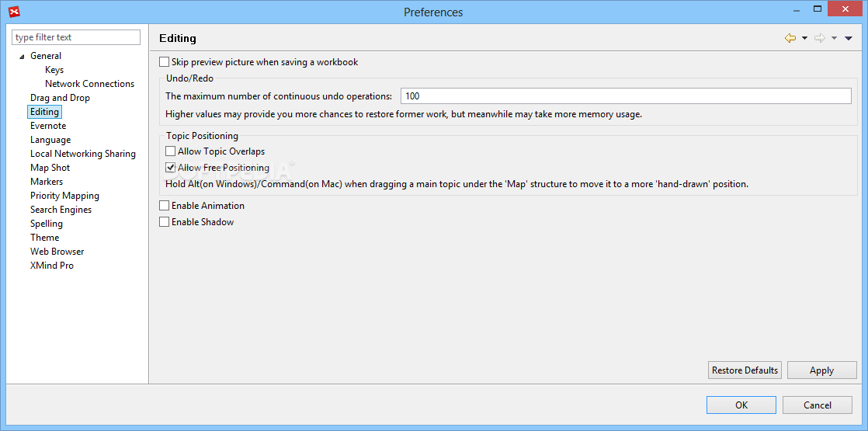Turn on Enable Shadow
Viewport: 868px width, 431px height.
click(165, 221)
